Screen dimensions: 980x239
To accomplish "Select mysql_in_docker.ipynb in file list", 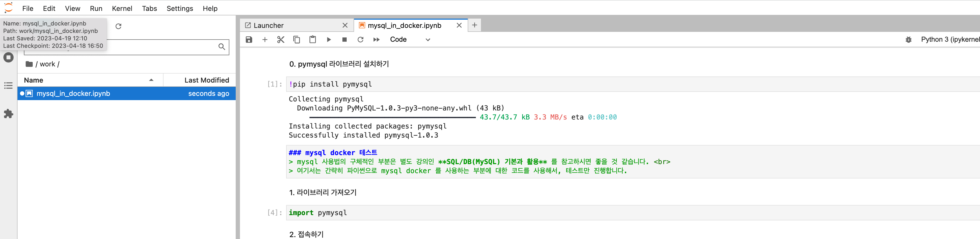I will pos(127,93).
